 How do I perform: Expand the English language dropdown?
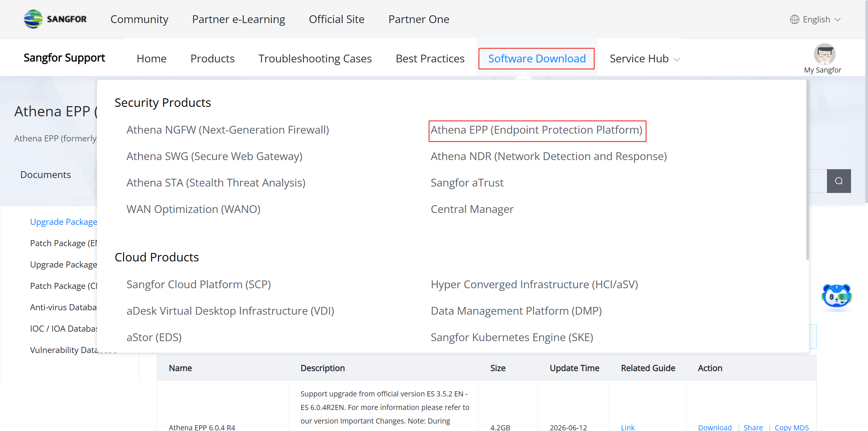pos(822,19)
